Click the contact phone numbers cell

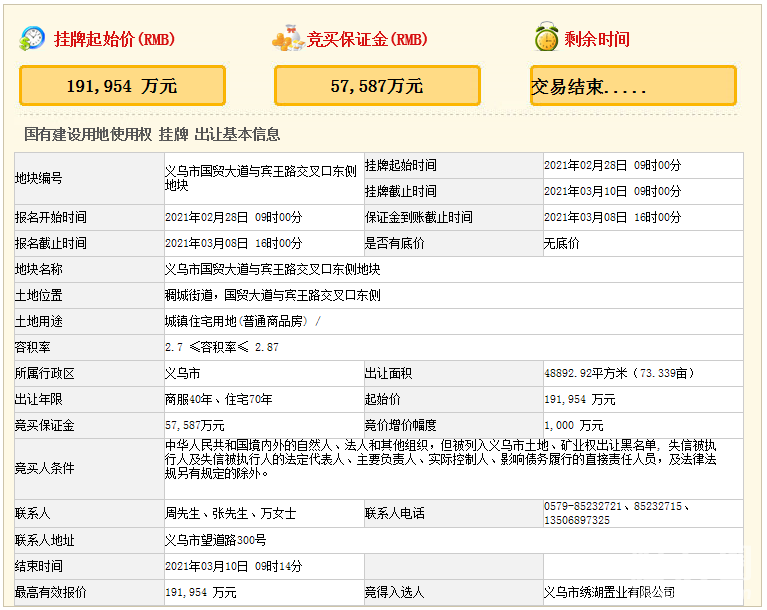click(x=616, y=513)
